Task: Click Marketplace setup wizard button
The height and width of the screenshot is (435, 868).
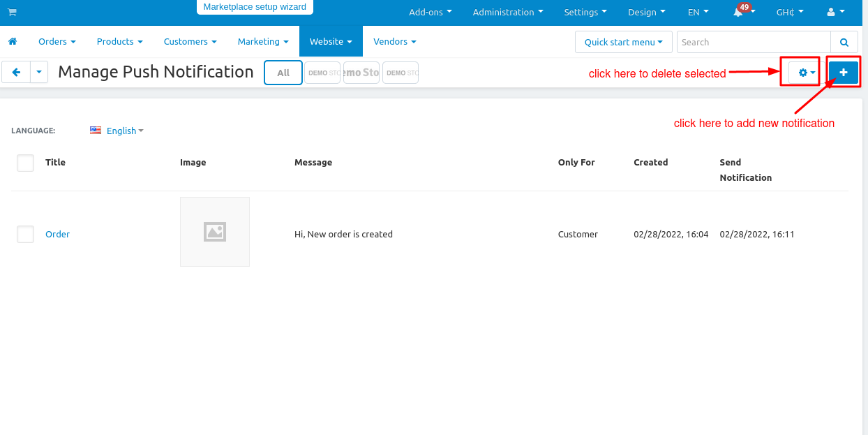Action: pos(255,7)
